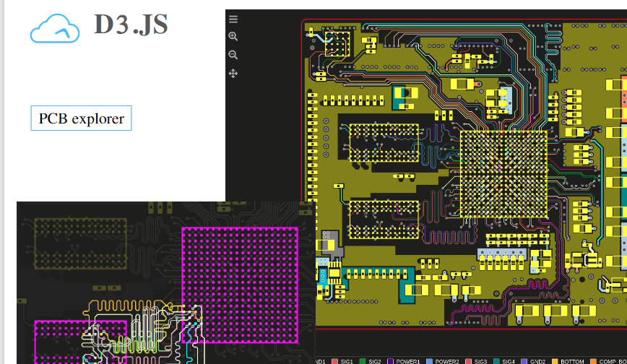Click the SIG1 layer label

tap(347, 360)
